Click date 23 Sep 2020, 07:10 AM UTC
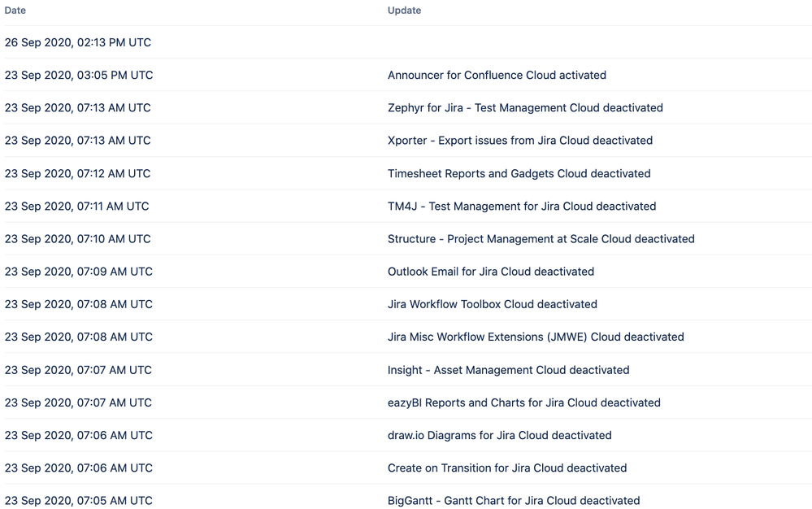The height and width of the screenshot is (509, 812). tap(78, 239)
